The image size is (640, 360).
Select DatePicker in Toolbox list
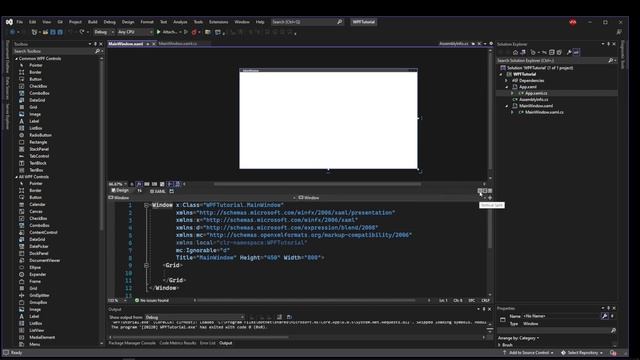(x=39, y=247)
